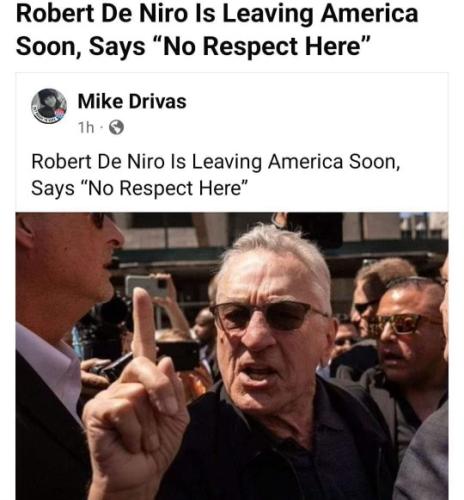The height and width of the screenshot is (500, 464).
Task: Open the Mike Drivas profile name
Action: 132,101
